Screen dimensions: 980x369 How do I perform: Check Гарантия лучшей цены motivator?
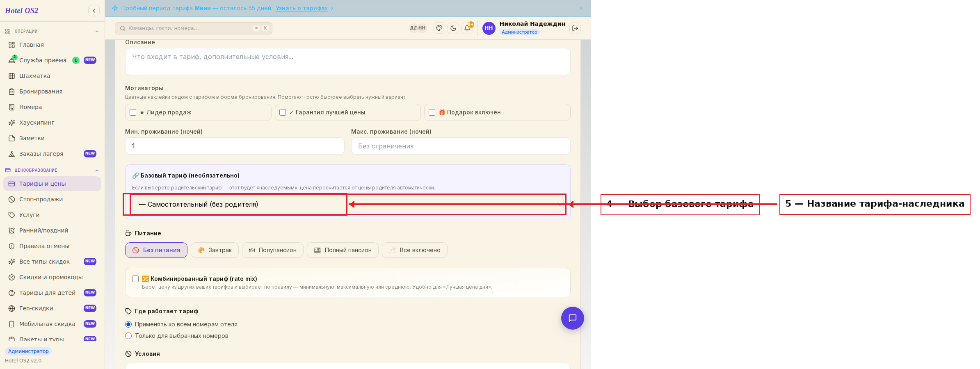[x=283, y=112]
